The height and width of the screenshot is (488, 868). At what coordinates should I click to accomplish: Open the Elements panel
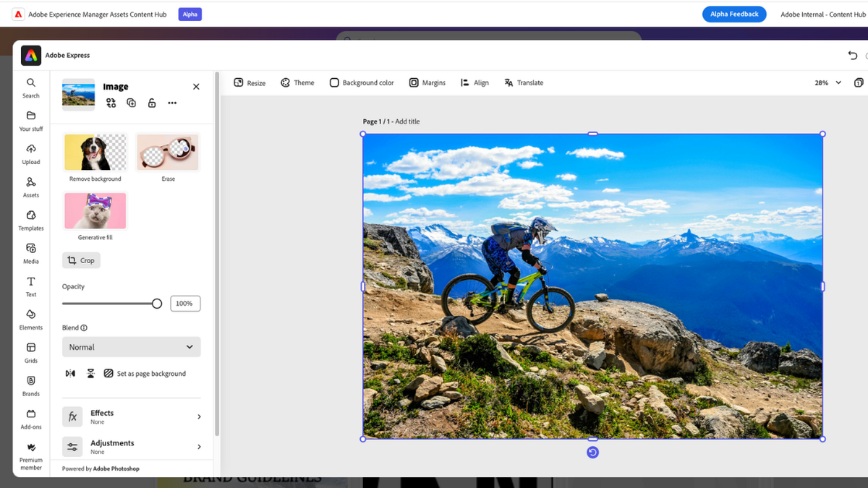coord(30,320)
